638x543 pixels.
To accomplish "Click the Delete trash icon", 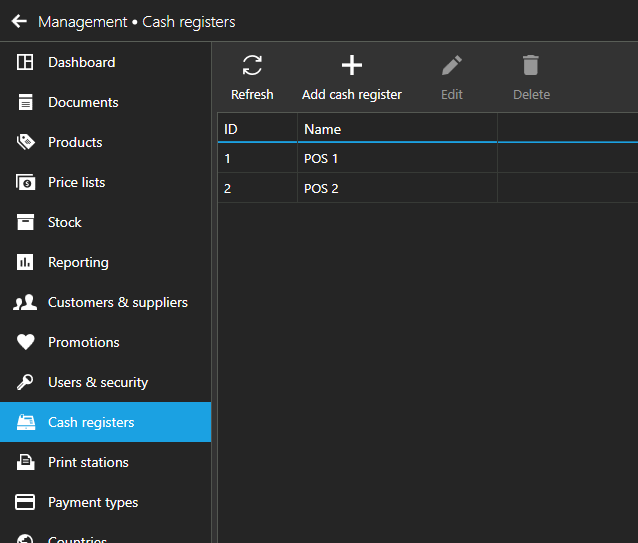I will (x=531, y=65).
